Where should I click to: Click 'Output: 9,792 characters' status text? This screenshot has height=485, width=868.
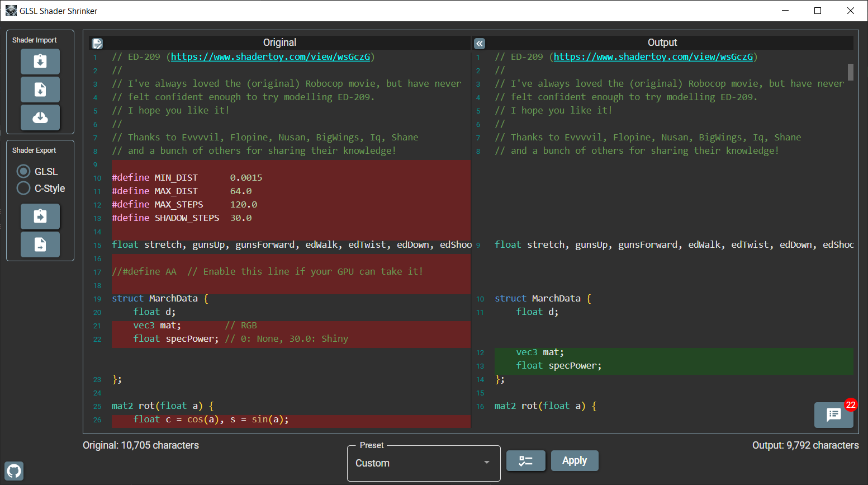[805, 445]
